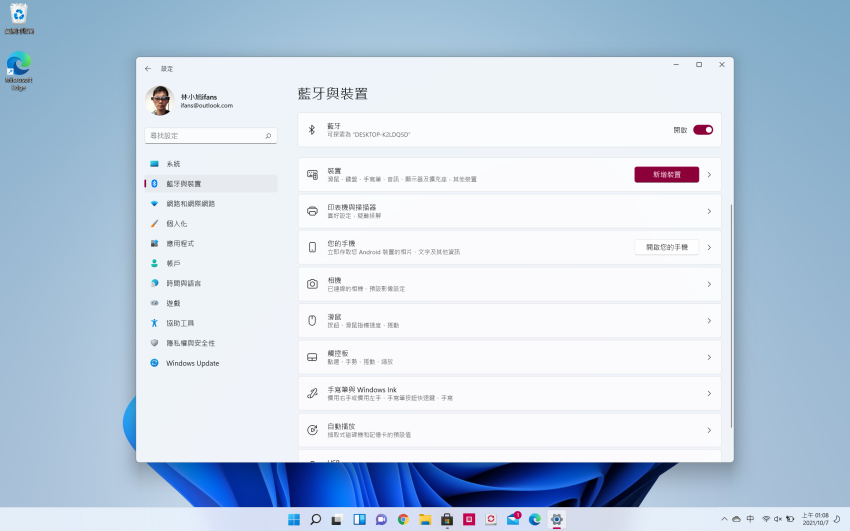The width and height of the screenshot is (850, 531).
Task: Click the printer icon in 印表機與掃描器 row
Action: tap(312, 211)
